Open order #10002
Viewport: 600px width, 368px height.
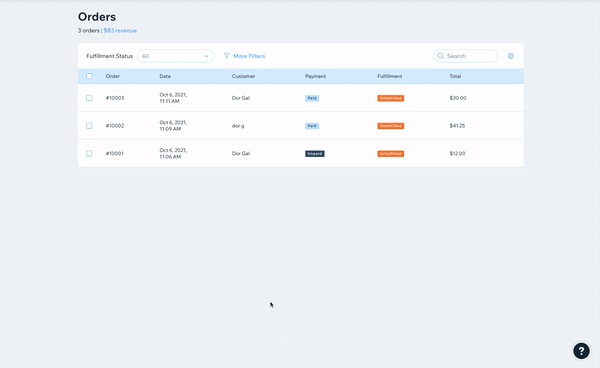(115, 125)
